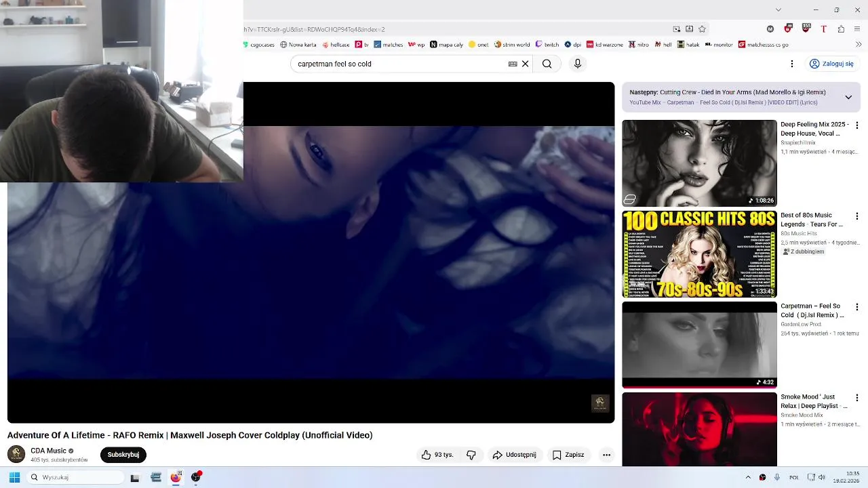Open the Firefox taskbar icon
Screen dimensions: 868x488
click(176, 477)
